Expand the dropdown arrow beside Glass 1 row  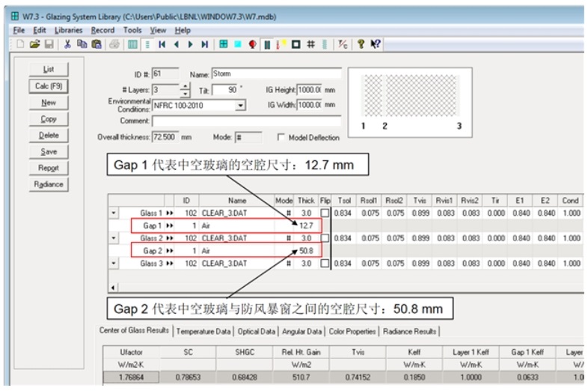114,213
